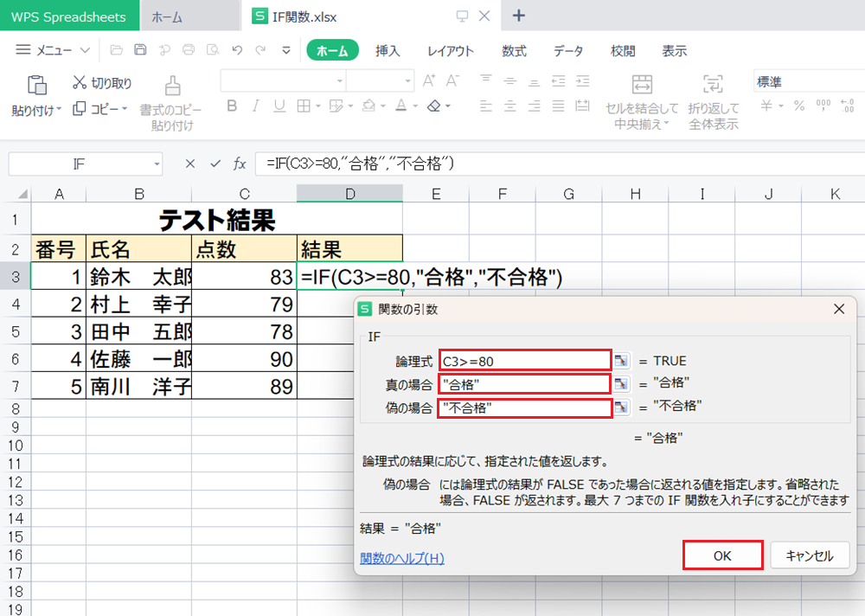Screen dimensions: 865x616
Task: Click the format painter brush icon
Action: point(172,87)
